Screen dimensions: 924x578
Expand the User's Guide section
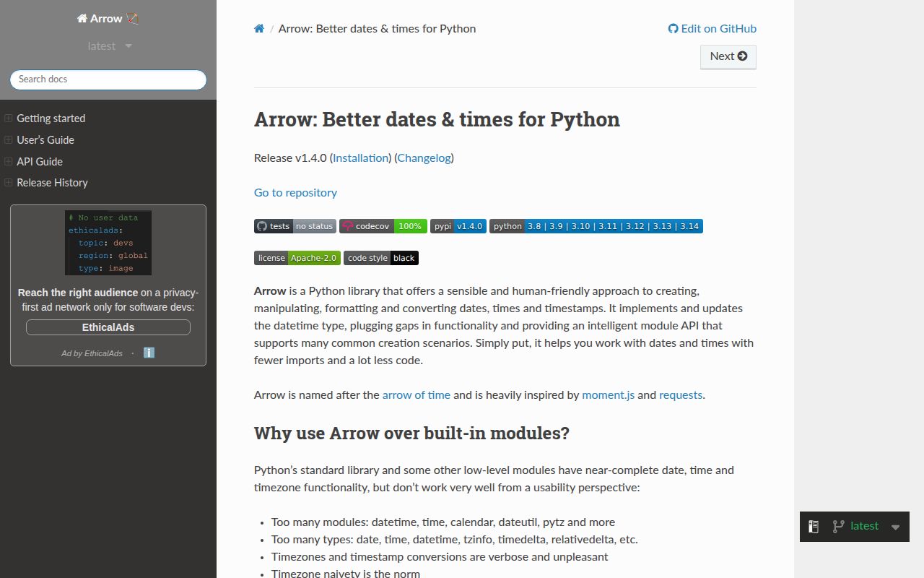[9, 140]
